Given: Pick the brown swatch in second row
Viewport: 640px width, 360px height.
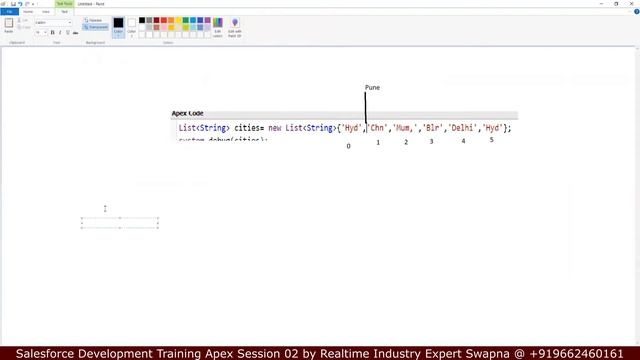Looking at the screenshot, I should tap(156, 27).
